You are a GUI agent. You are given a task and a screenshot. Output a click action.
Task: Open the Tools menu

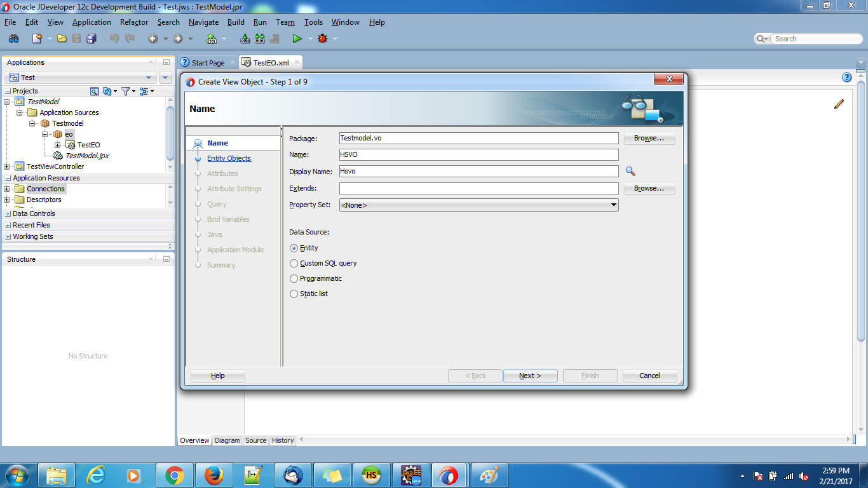[x=313, y=22]
